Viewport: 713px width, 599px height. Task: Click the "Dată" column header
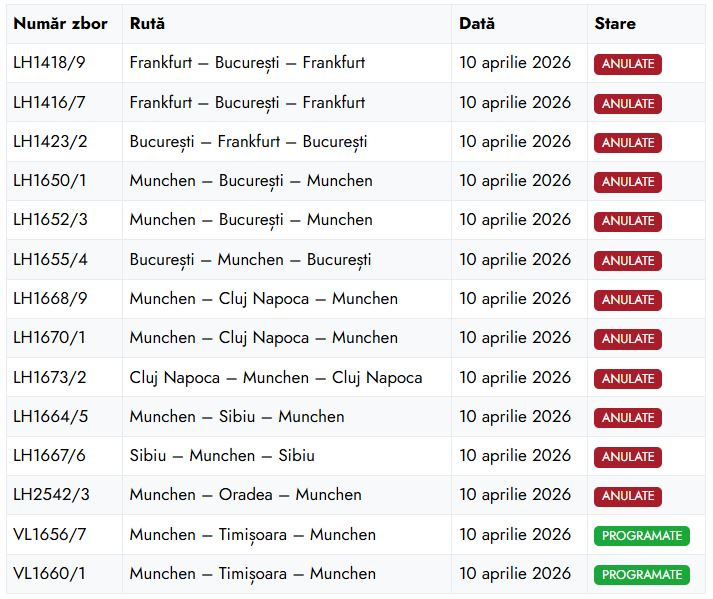point(477,23)
